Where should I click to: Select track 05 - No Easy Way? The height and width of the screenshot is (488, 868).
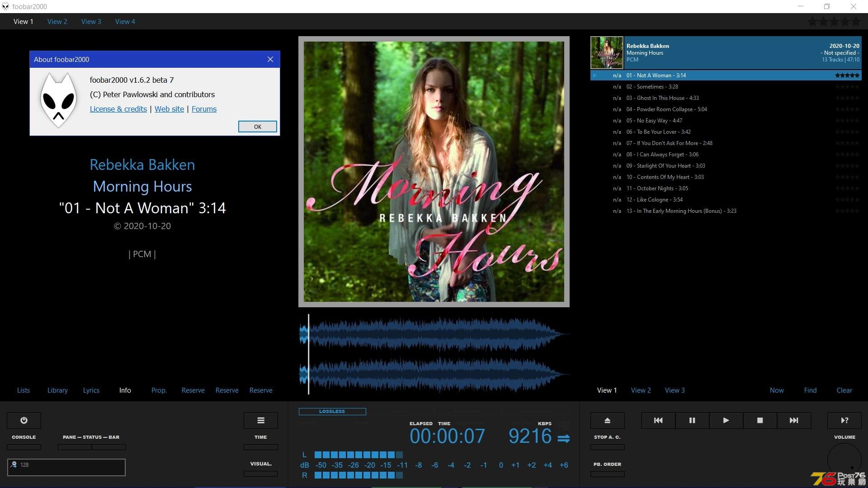pyautogui.click(x=726, y=121)
